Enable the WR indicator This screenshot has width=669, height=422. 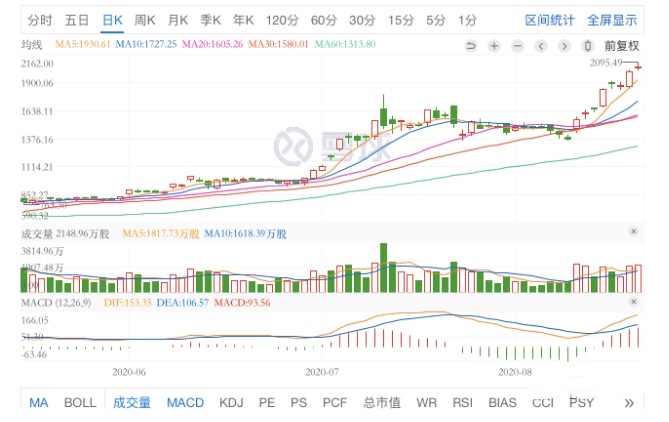coord(426,403)
